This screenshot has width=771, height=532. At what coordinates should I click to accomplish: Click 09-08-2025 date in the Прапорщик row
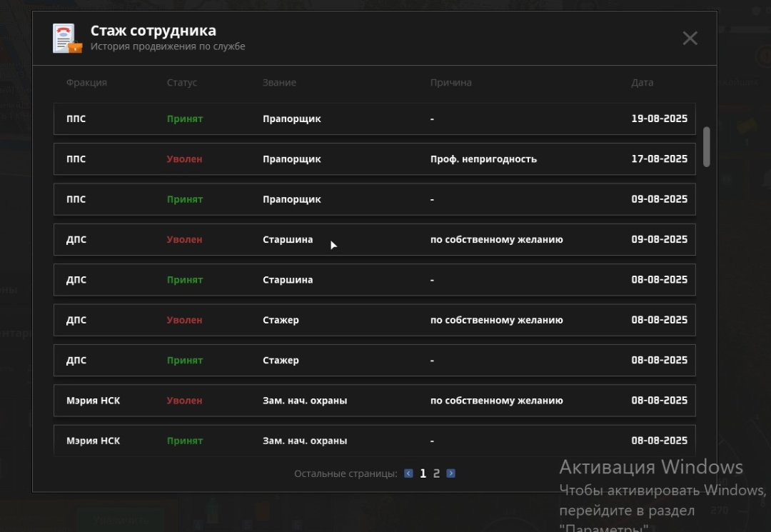click(660, 199)
